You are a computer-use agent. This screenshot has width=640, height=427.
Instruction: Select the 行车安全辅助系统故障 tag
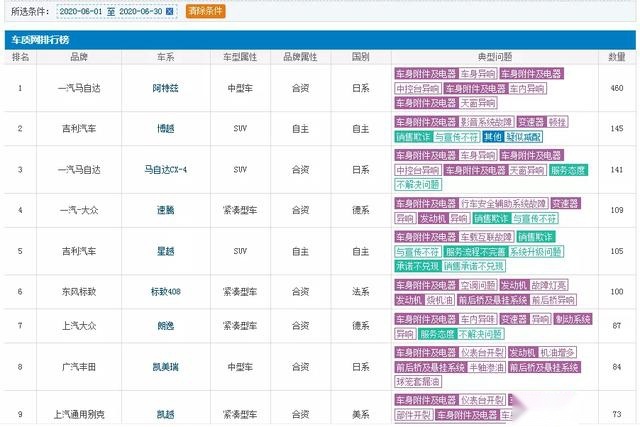click(x=503, y=204)
